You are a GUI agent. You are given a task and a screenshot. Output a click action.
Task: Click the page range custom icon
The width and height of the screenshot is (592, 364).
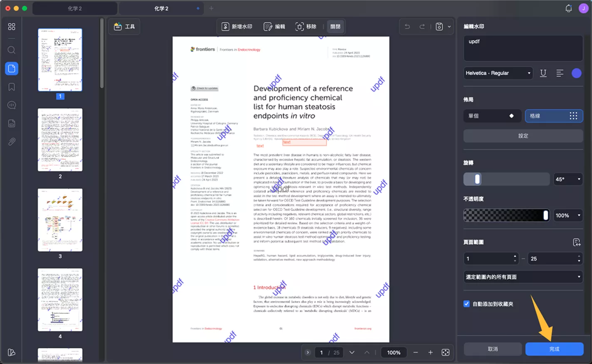577,242
